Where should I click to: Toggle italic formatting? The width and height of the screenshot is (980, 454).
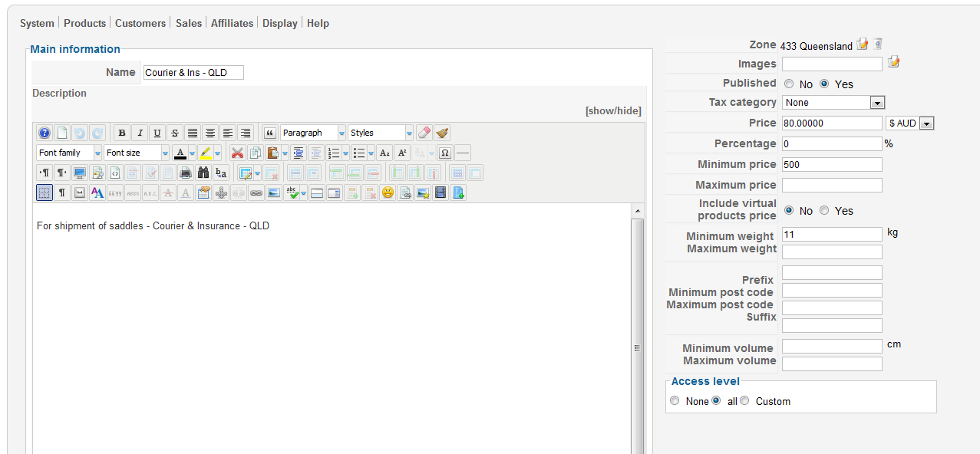pyautogui.click(x=139, y=133)
